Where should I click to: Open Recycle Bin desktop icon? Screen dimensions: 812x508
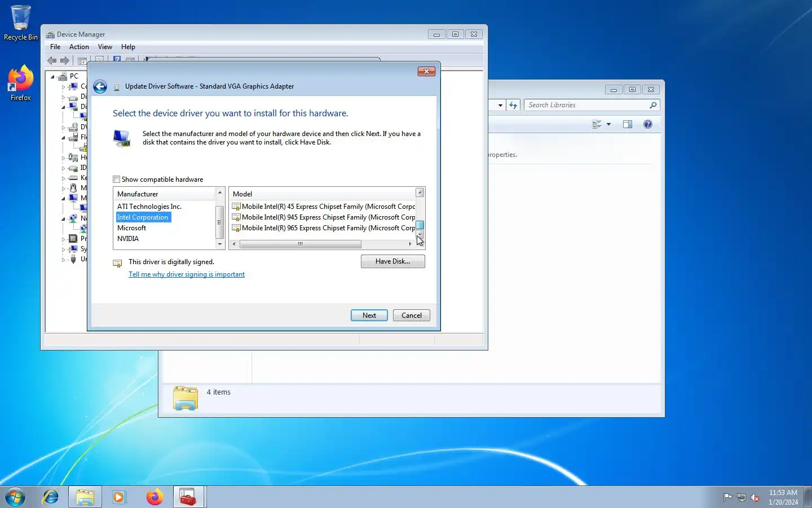(x=21, y=23)
